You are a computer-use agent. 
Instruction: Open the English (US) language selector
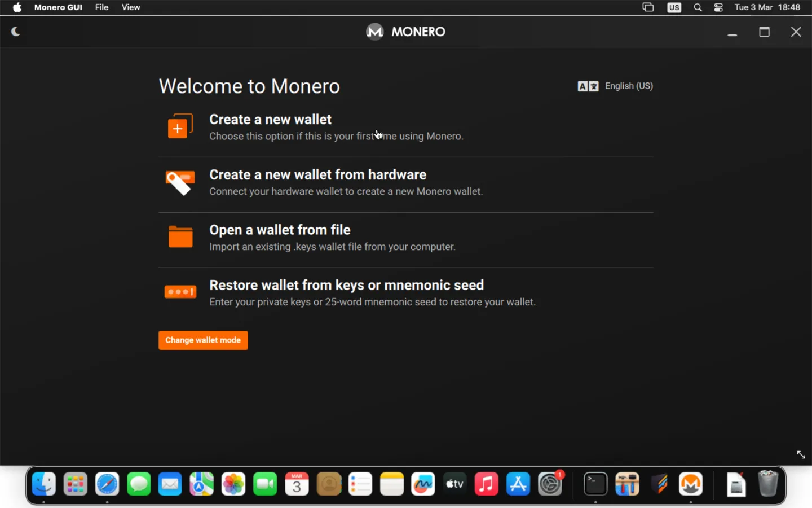click(x=629, y=86)
